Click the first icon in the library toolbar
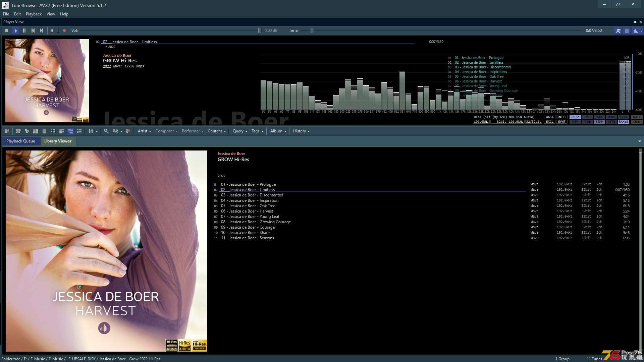644x362 pixels. point(7,131)
